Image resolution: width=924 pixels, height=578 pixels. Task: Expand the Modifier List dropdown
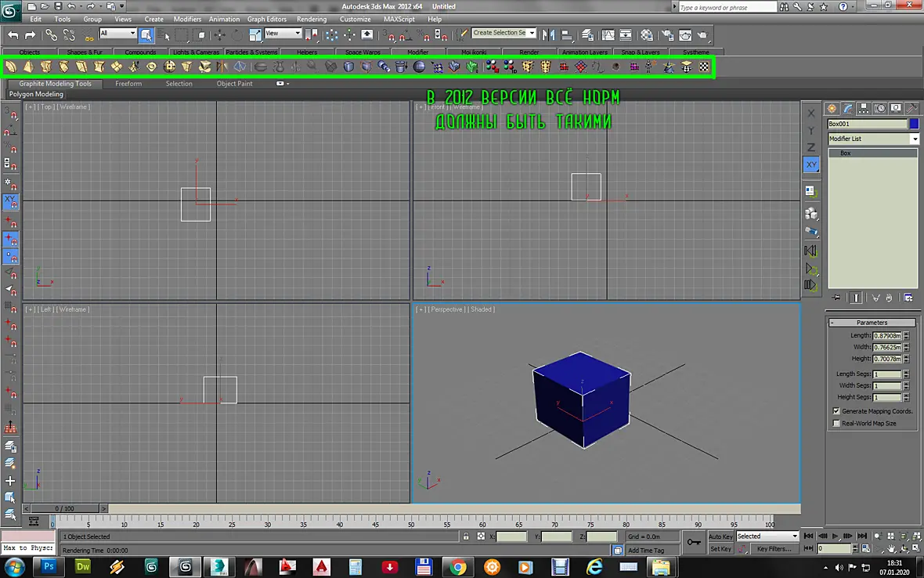tap(873, 139)
